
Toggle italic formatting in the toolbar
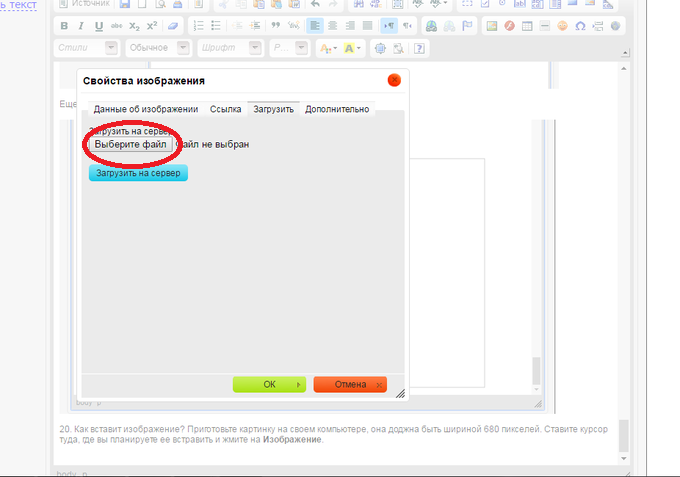[x=82, y=26]
